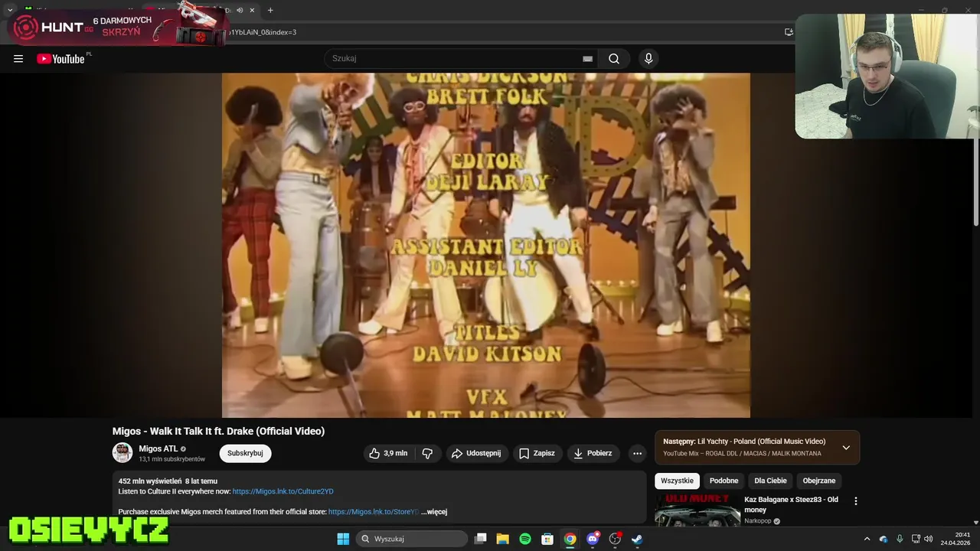Open Microsoft Store from the taskbar
Viewport: 980px width, 551px height.
point(547,539)
